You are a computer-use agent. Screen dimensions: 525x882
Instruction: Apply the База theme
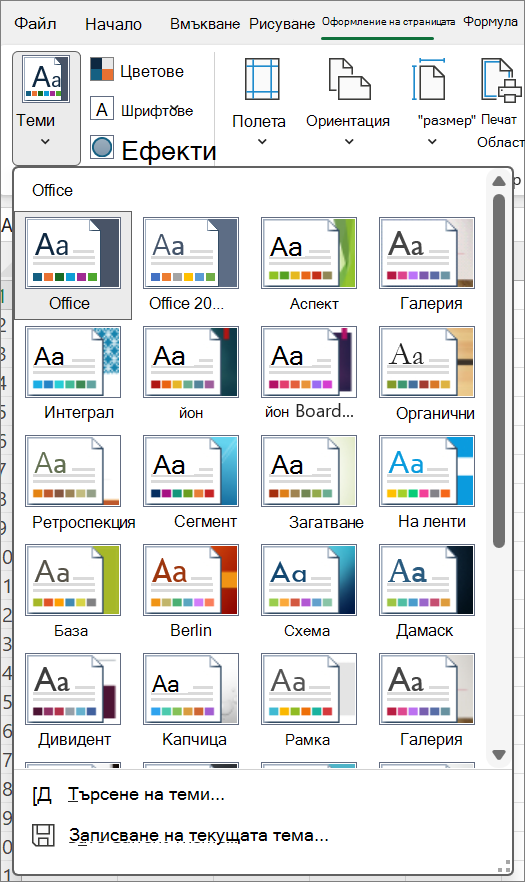pos(73,592)
